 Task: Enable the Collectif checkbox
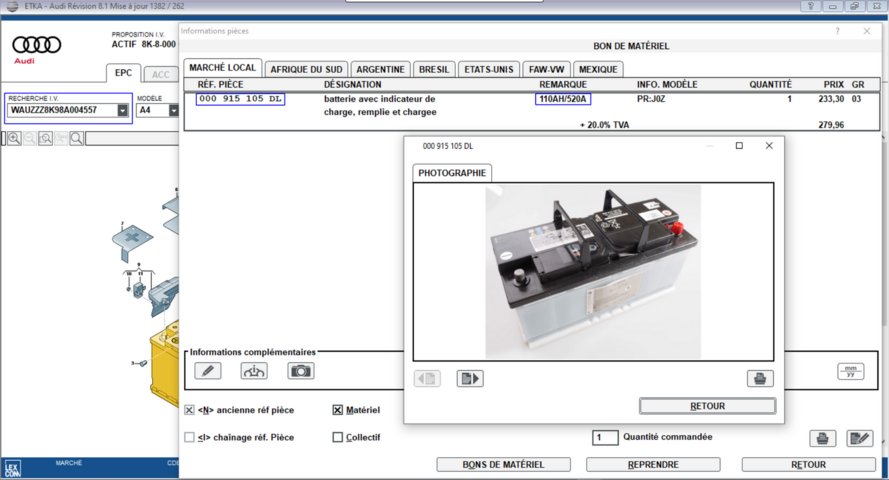pyautogui.click(x=337, y=437)
